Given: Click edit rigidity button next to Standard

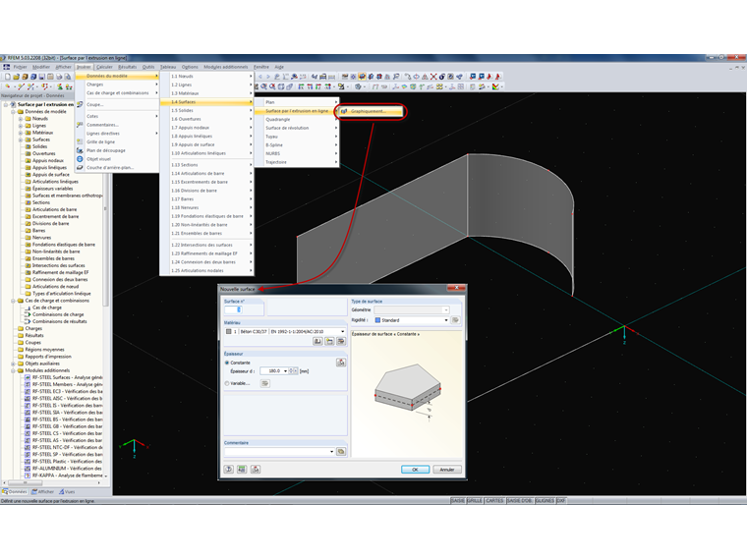Looking at the screenshot, I should tap(455, 320).
